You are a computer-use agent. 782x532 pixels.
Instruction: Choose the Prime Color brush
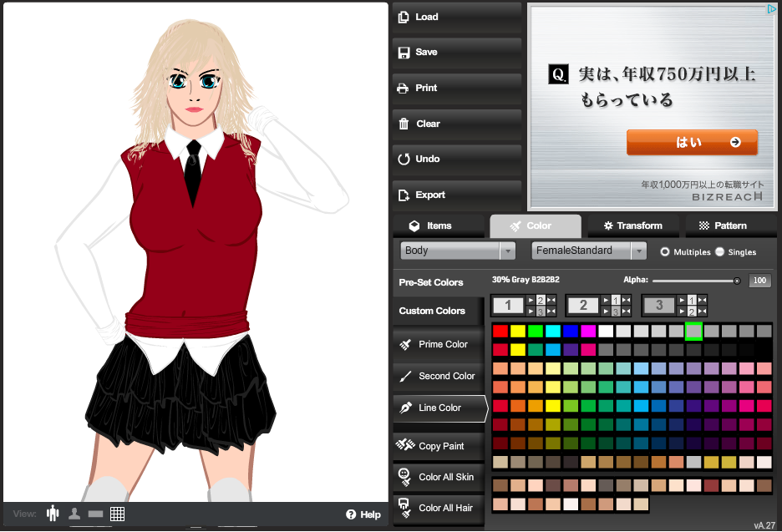pyautogui.click(x=439, y=344)
